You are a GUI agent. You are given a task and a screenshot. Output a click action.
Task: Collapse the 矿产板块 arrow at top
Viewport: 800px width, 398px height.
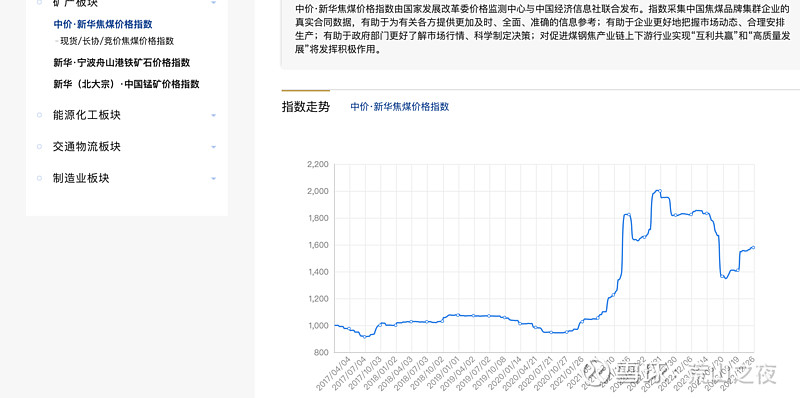(x=213, y=3)
